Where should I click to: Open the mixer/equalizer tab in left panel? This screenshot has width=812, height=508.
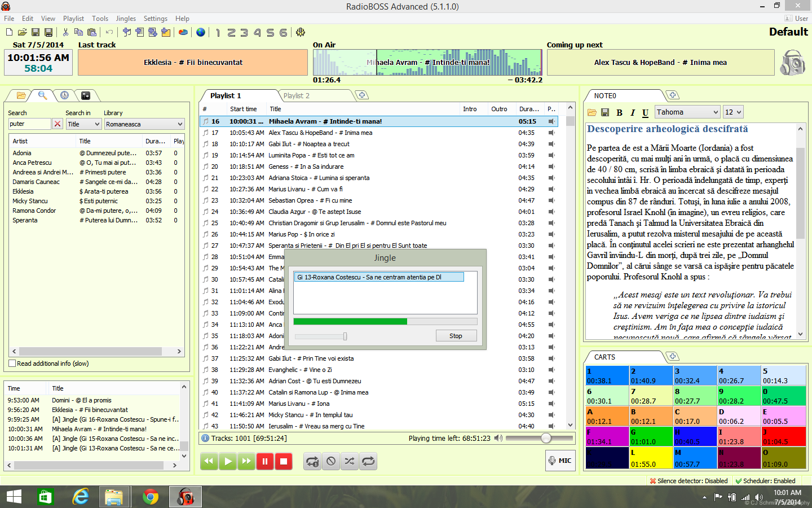(86, 95)
